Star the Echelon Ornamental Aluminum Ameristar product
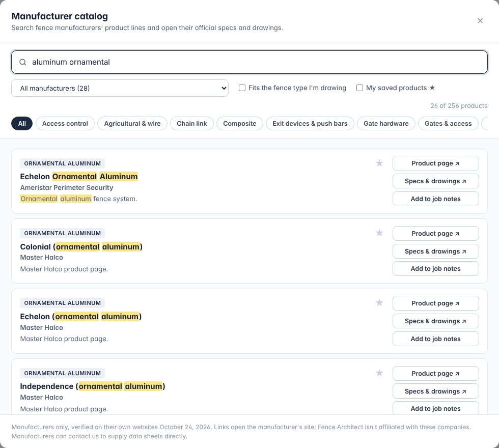This screenshot has width=499, height=448. (379, 163)
